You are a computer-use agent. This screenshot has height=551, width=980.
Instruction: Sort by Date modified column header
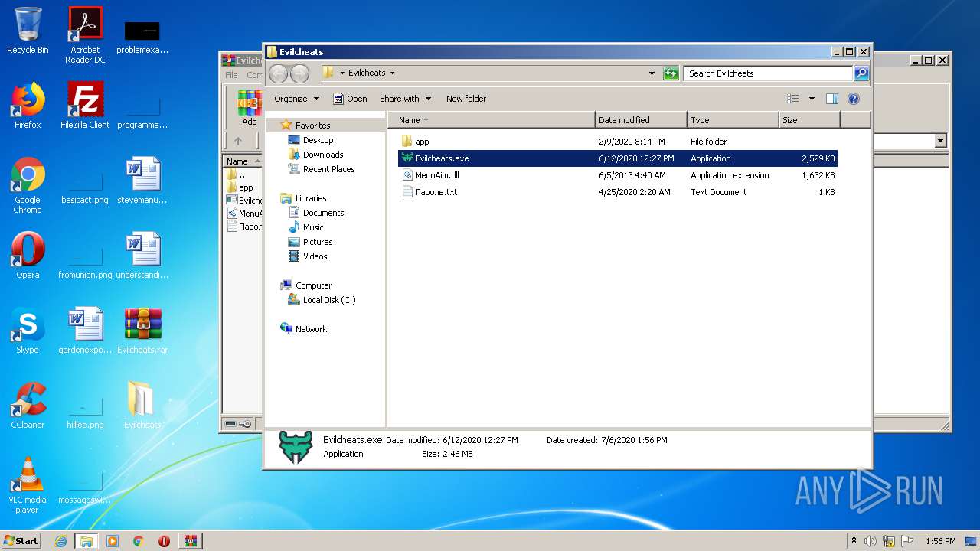click(641, 120)
